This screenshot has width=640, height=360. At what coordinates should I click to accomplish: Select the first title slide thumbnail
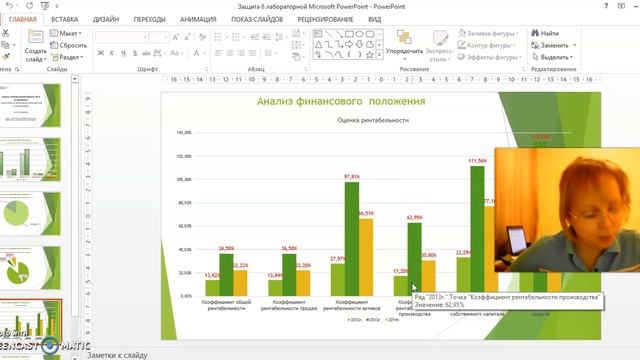pyautogui.click(x=31, y=105)
